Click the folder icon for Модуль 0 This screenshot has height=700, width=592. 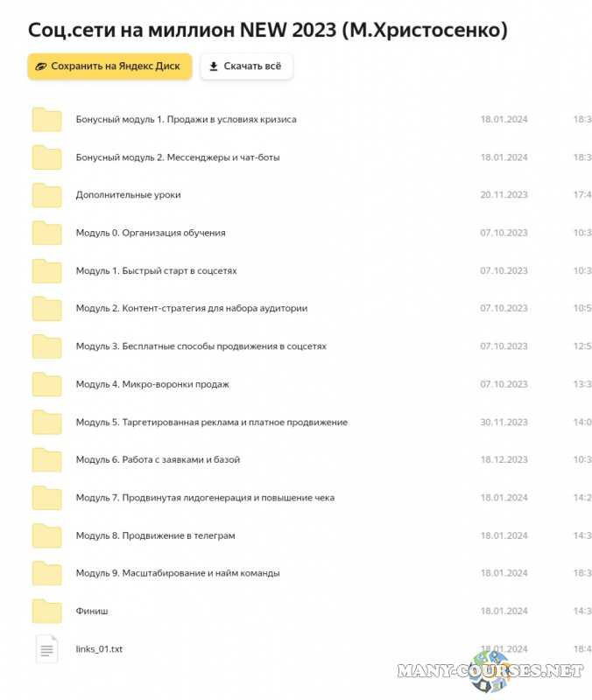pos(46,233)
